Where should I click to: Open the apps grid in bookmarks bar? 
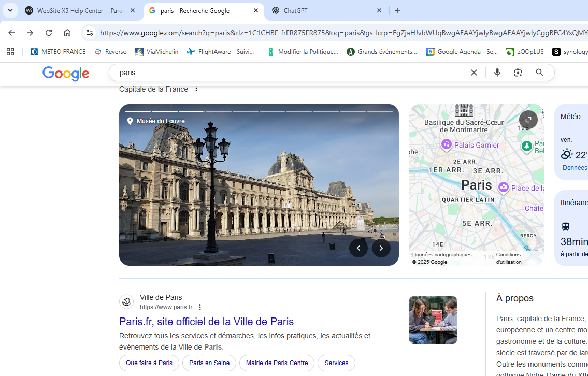coord(10,52)
